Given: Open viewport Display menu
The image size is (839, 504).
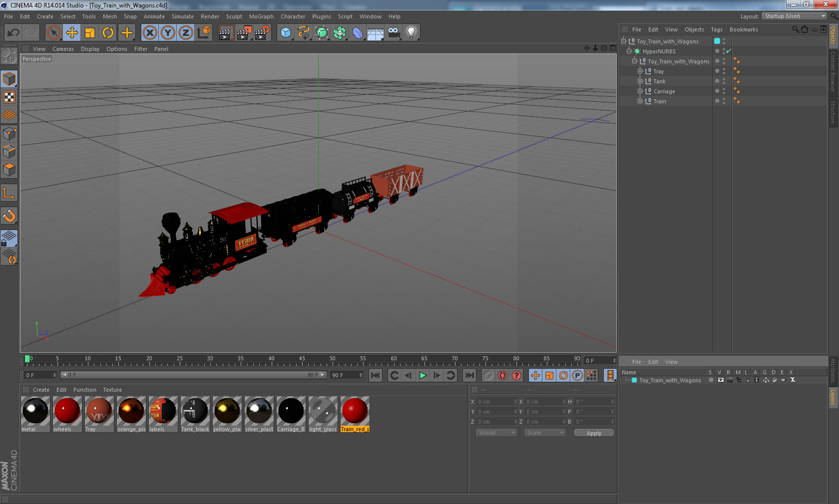Looking at the screenshot, I should tap(90, 49).
